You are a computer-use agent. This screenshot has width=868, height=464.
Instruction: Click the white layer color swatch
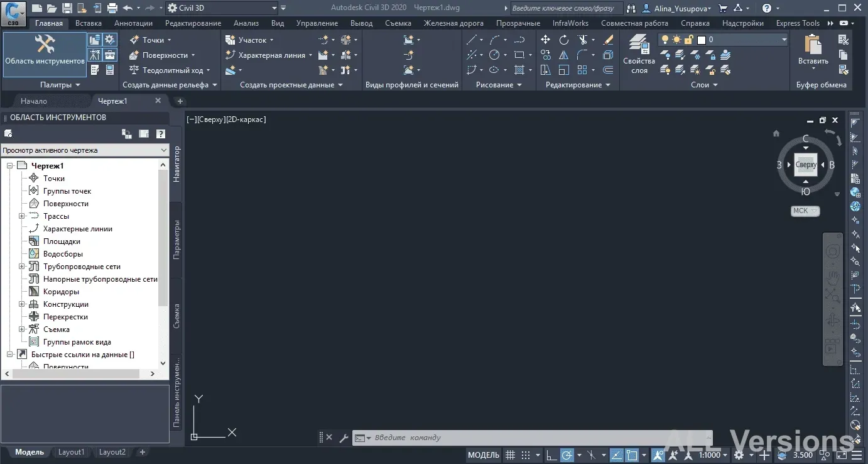point(702,40)
